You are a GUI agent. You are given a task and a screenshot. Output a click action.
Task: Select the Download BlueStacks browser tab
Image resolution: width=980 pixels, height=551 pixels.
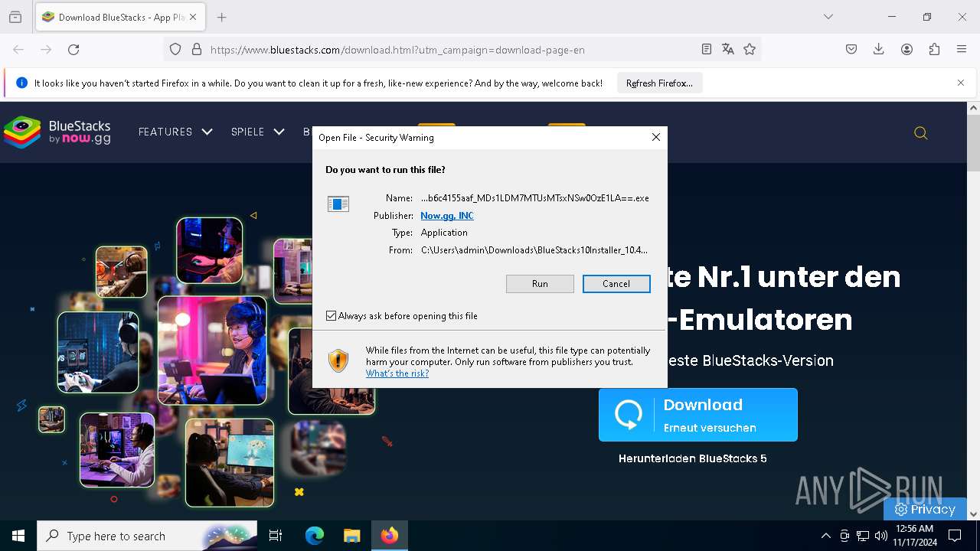pos(119,17)
